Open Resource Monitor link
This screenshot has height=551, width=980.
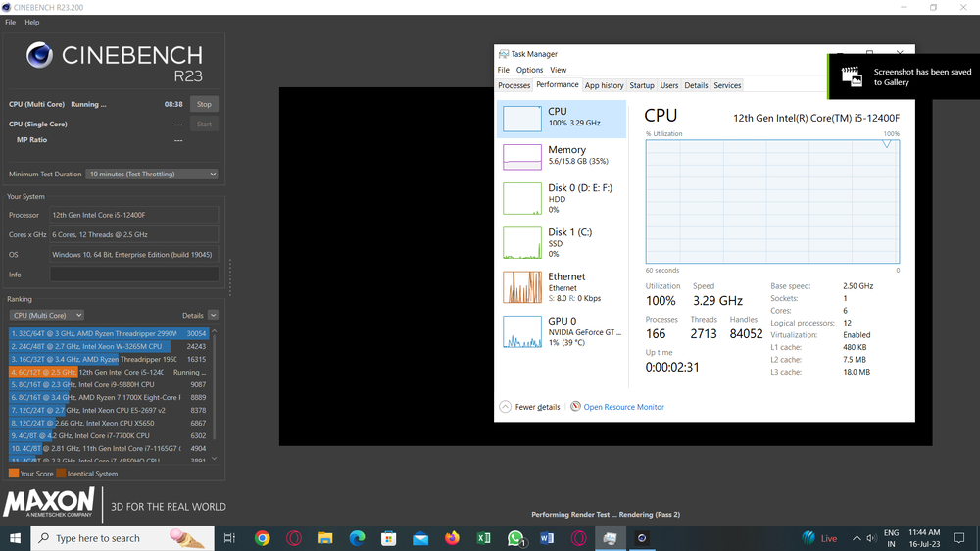pyautogui.click(x=623, y=407)
